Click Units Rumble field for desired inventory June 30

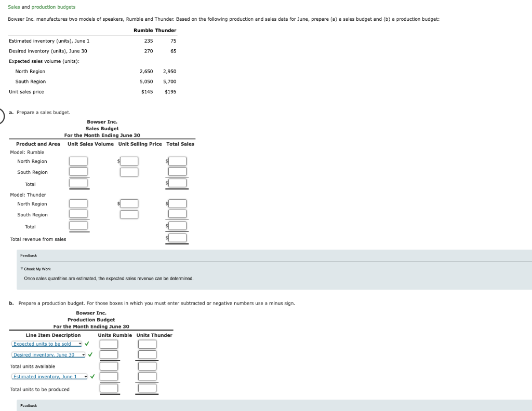click(x=109, y=354)
